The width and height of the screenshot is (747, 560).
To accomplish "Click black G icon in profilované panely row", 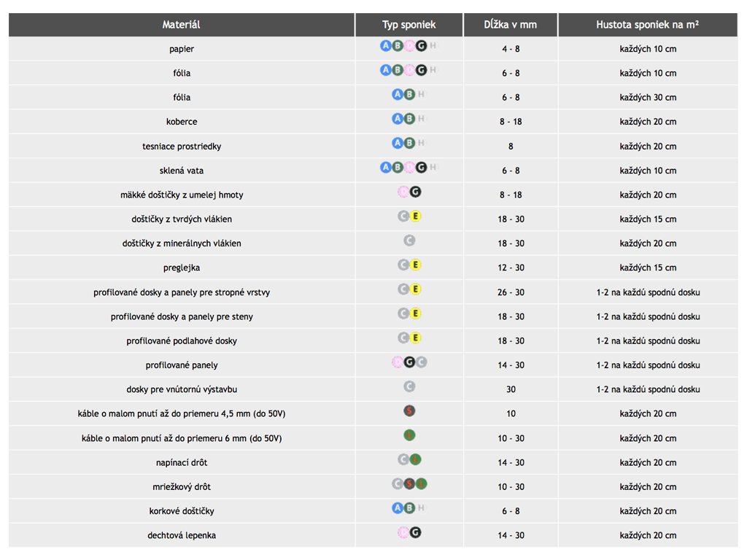I will click(409, 362).
